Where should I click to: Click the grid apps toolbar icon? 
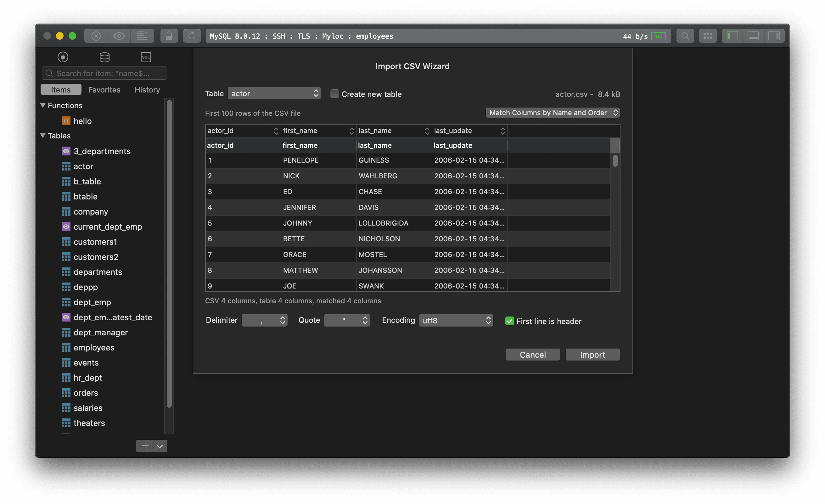pyautogui.click(x=708, y=36)
